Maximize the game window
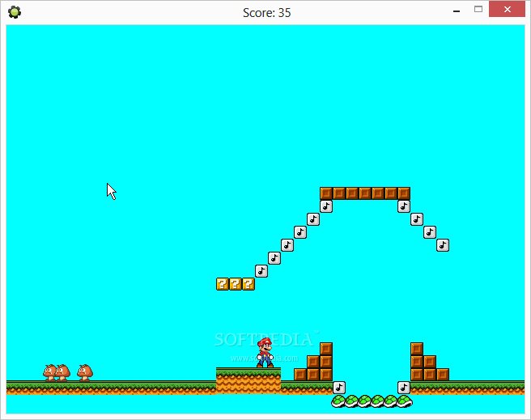The height and width of the screenshot is (420, 531). coord(478,10)
